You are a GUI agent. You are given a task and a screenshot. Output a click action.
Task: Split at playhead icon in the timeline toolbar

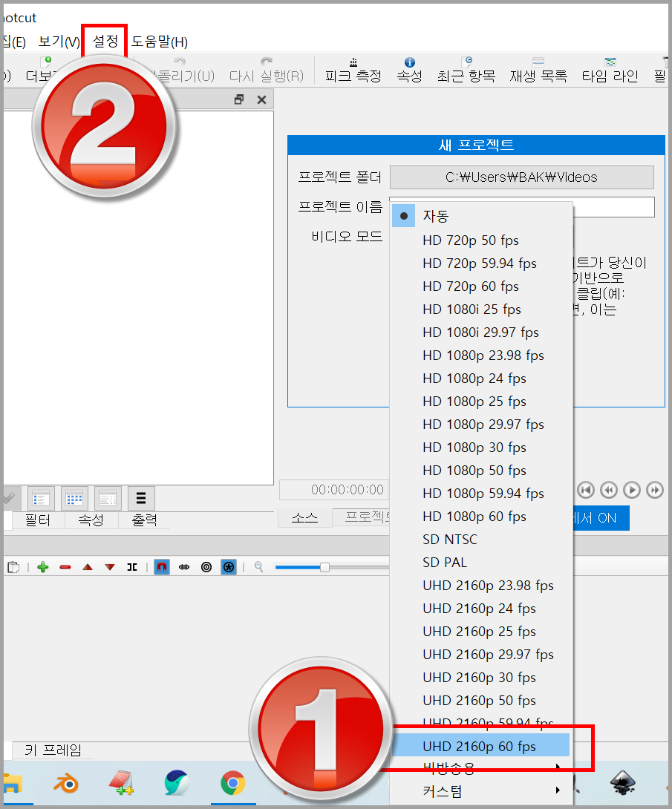tap(132, 567)
